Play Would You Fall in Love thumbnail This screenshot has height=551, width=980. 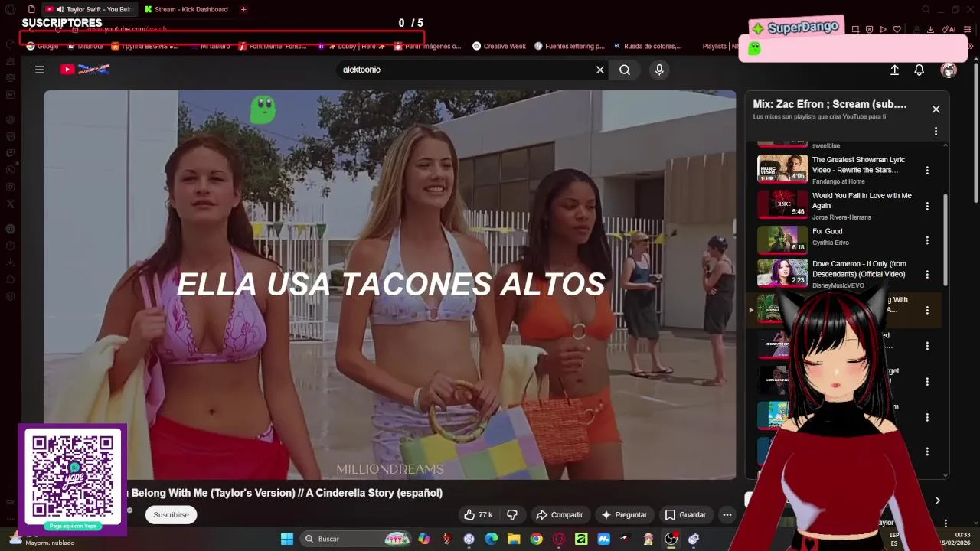click(782, 204)
